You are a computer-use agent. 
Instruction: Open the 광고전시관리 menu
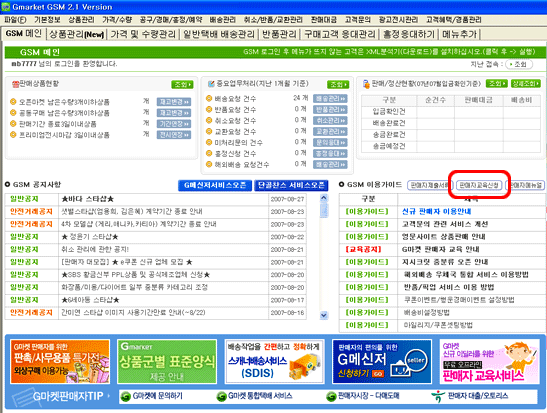(x=398, y=20)
